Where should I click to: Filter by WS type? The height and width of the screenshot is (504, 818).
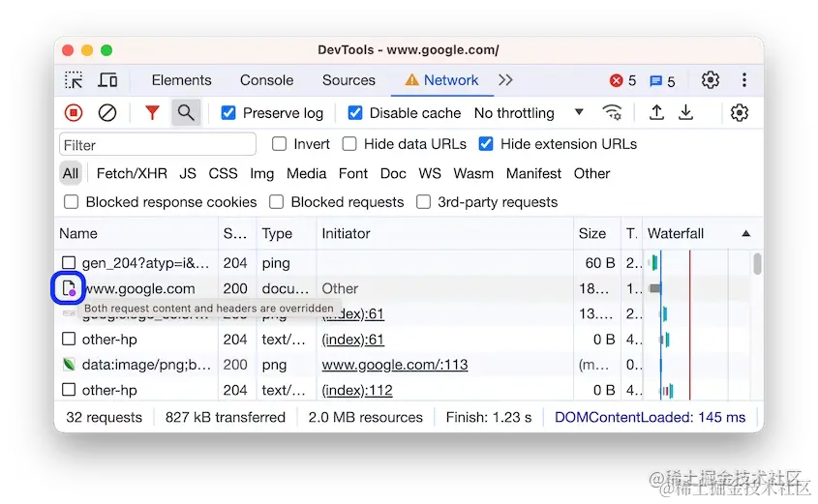[430, 173]
